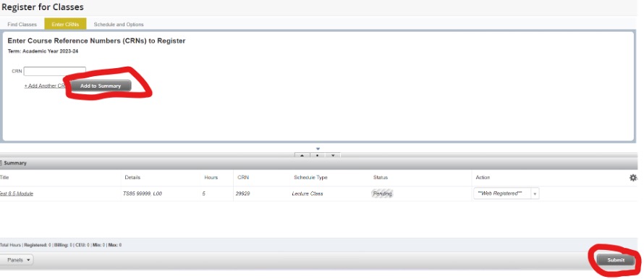Screen dimensions: 644x279
Task: Click the Title column header
Action: 4,178
